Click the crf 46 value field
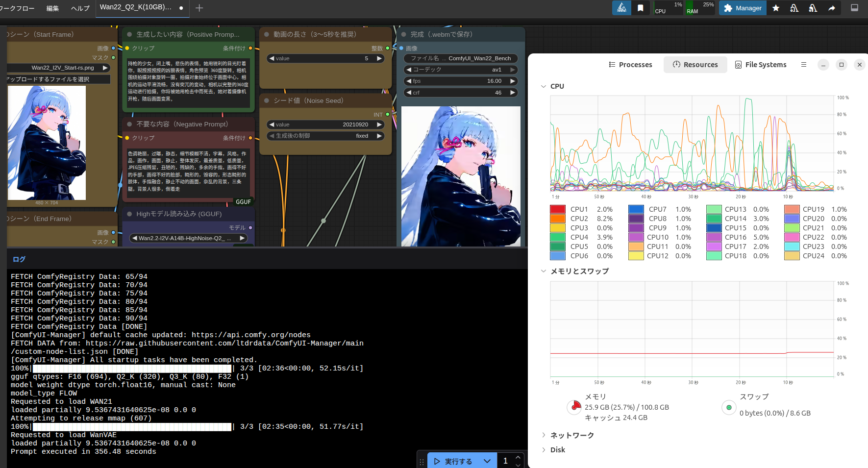 tap(461, 93)
